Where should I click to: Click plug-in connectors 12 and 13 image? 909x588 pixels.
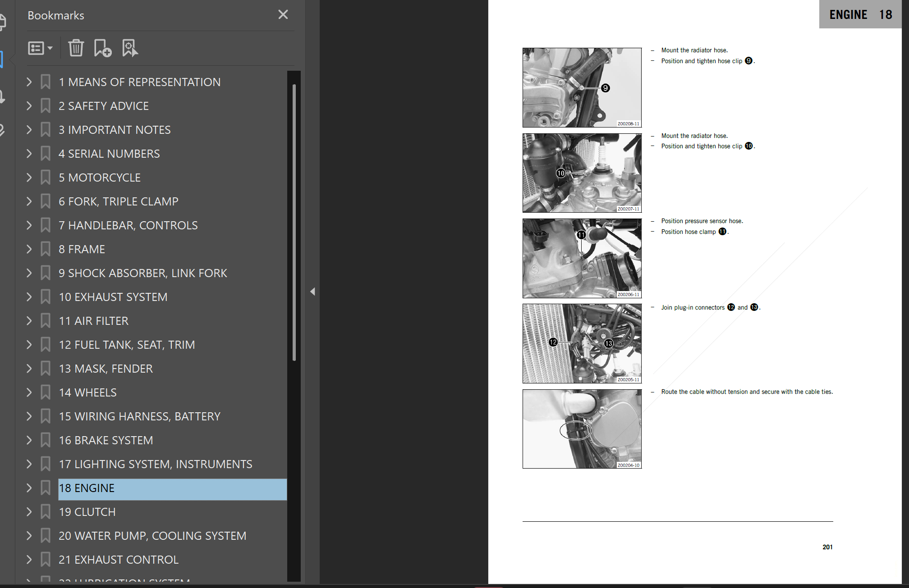point(582,343)
